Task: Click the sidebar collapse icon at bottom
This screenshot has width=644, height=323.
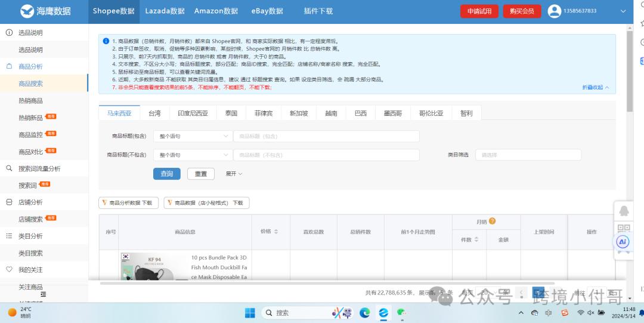Action: click(x=44, y=294)
